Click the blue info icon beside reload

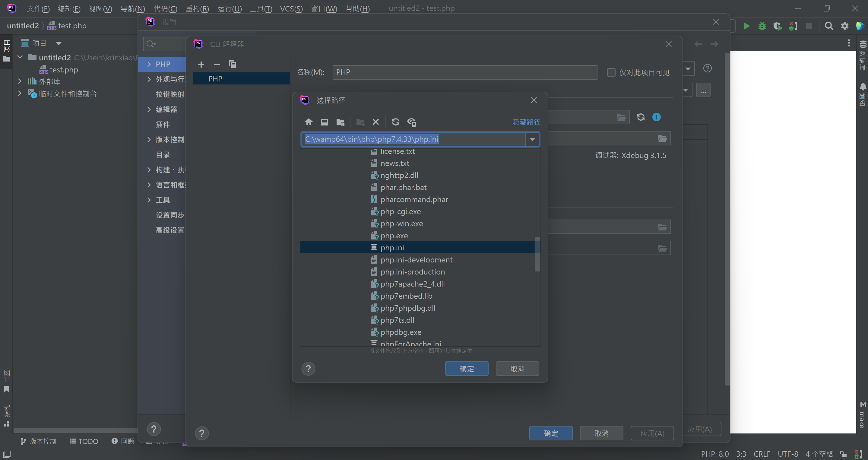pos(656,117)
